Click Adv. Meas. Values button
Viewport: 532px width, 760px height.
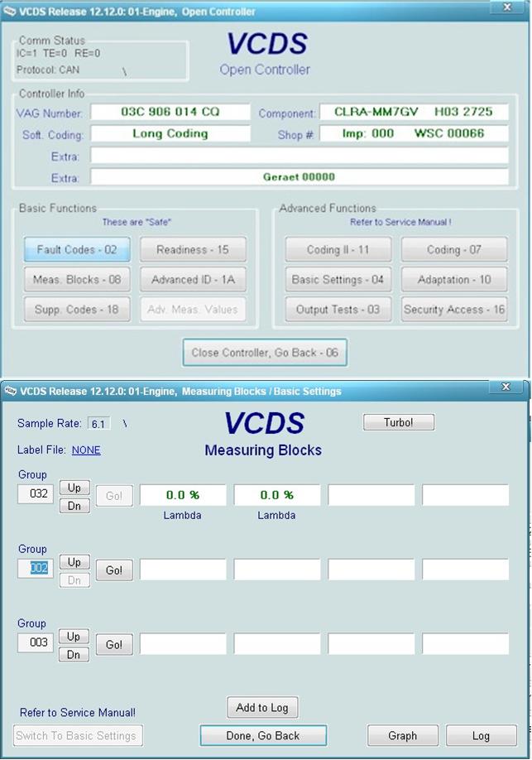[193, 310]
